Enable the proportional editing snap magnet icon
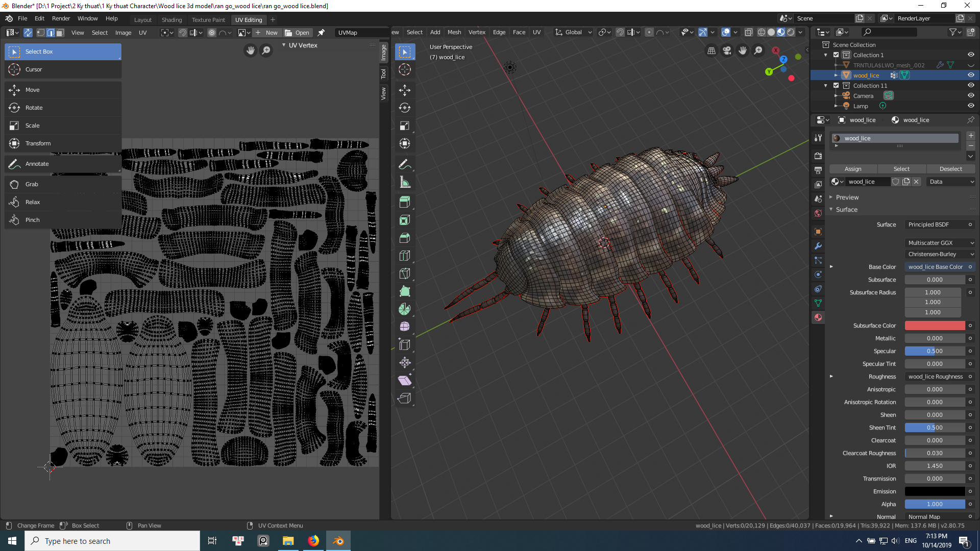This screenshot has height=551, width=980. (x=621, y=32)
